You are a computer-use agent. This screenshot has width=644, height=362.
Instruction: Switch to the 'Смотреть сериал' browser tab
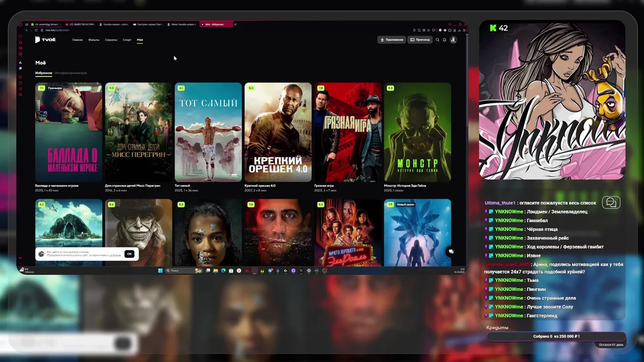tap(149, 24)
